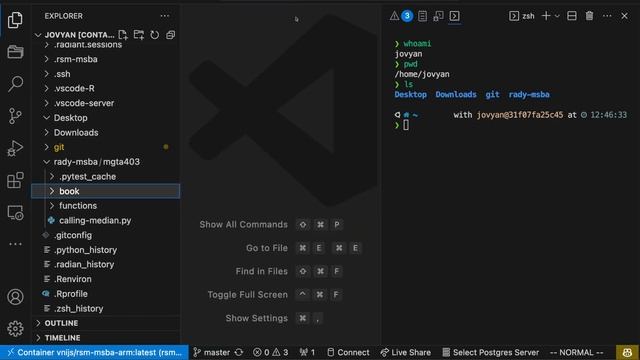The width and height of the screenshot is (640, 360).
Task: Open the Project Manager folders icon
Action: 15,52
